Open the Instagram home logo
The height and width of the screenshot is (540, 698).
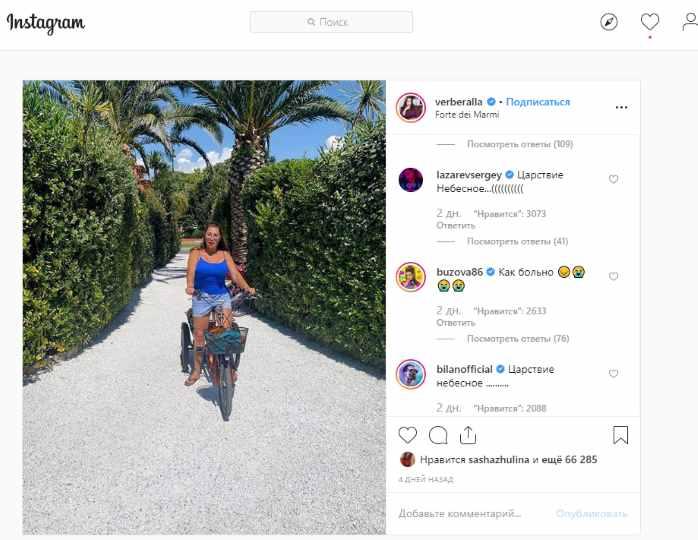(x=45, y=23)
